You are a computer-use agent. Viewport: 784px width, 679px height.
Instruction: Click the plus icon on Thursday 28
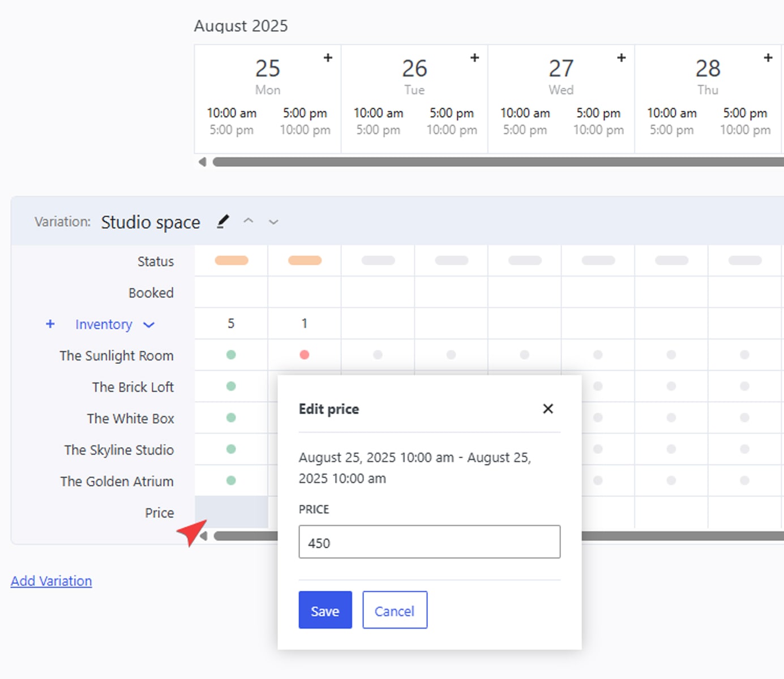(x=768, y=58)
